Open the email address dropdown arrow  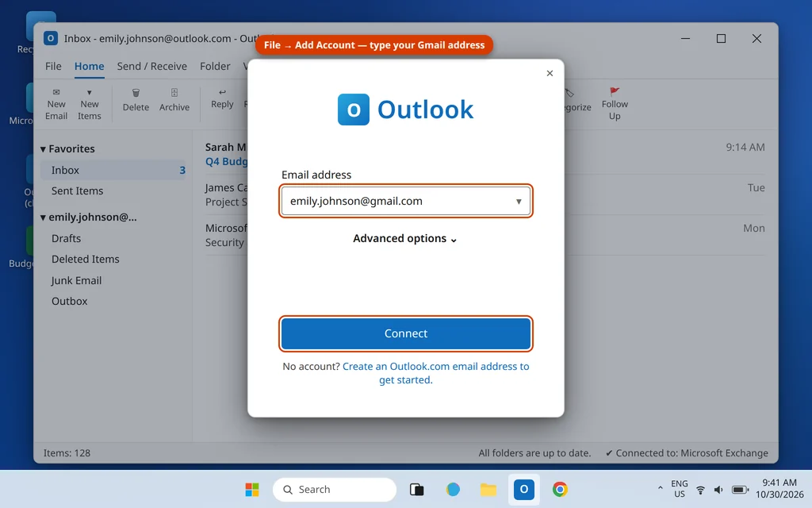pos(519,201)
